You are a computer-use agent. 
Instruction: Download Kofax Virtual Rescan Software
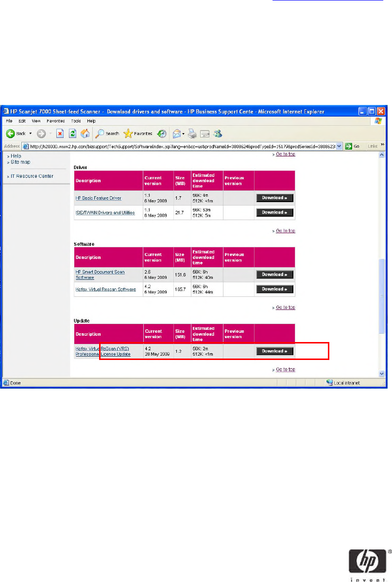coord(275,289)
